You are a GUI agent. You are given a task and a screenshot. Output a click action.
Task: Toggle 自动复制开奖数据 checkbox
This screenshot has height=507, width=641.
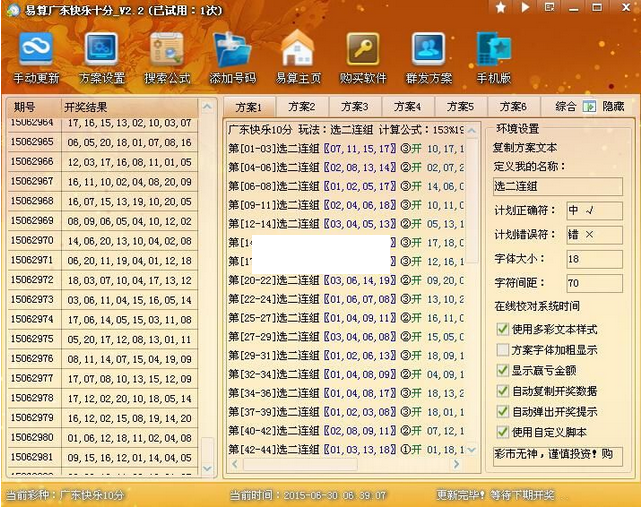tap(502, 391)
